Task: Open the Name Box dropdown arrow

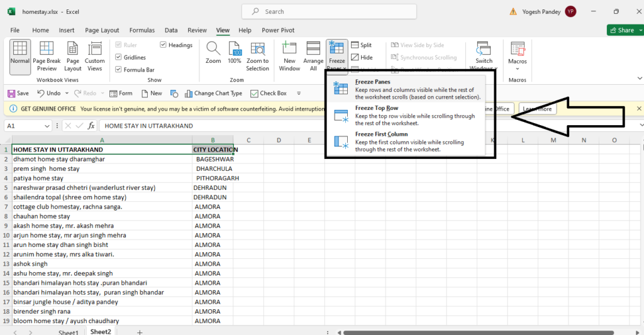Action: [x=48, y=126]
